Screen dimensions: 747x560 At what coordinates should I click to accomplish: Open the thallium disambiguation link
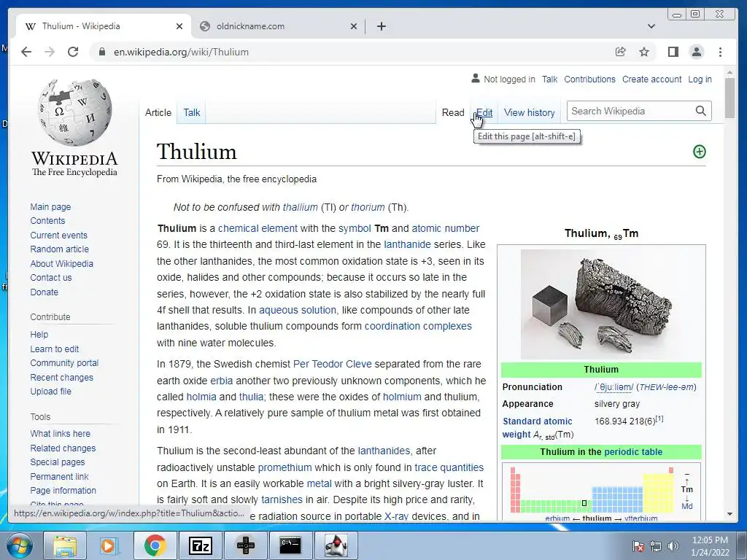pos(300,207)
